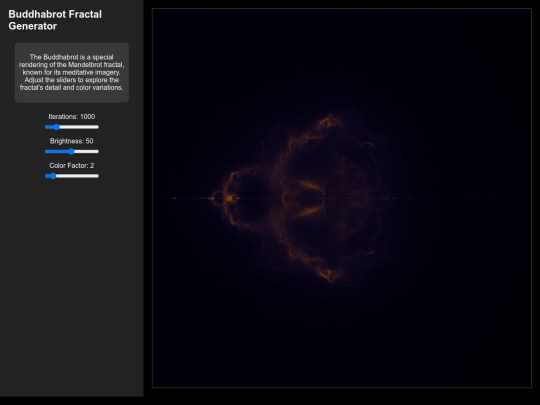Image resolution: width=540 pixels, height=405 pixels.
Task: Click the Brightness slider handle
Action: pyautogui.click(x=71, y=152)
